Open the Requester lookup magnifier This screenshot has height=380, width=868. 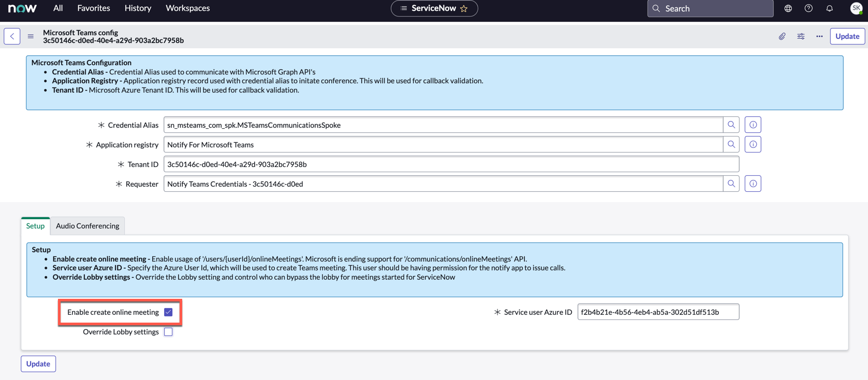(x=731, y=184)
